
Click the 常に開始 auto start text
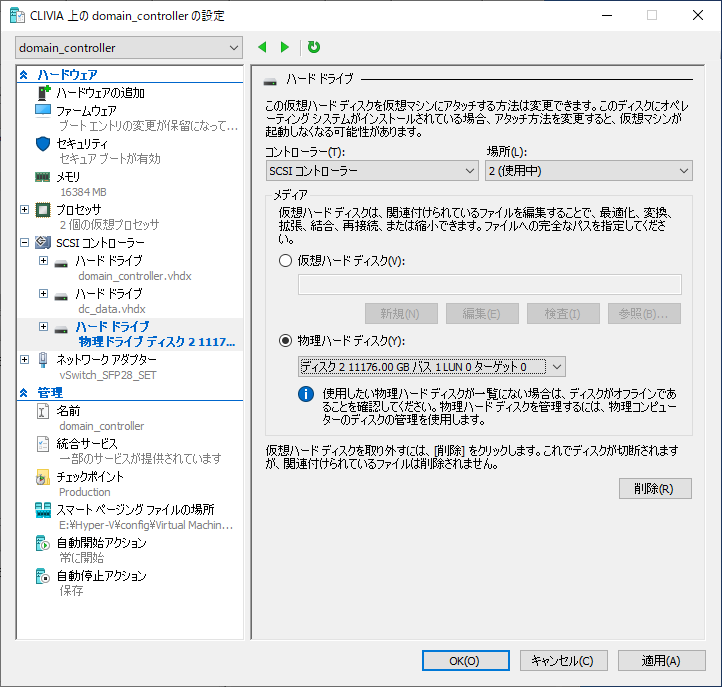click(82, 558)
